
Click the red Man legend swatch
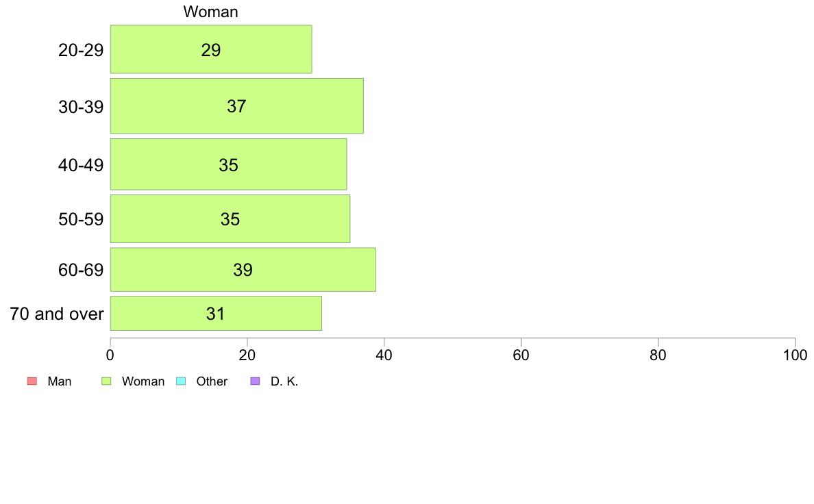32,381
